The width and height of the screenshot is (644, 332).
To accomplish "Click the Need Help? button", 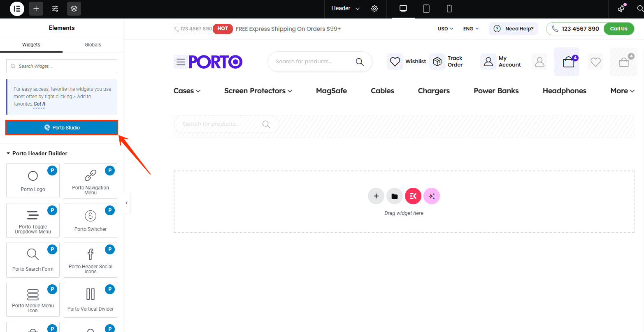I will [513, 29].
